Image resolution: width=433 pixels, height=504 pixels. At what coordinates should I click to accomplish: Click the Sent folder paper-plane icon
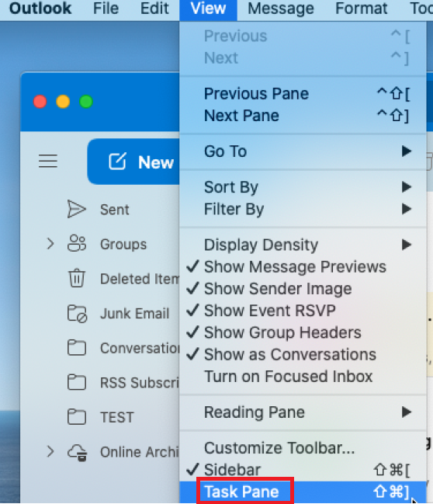(x=77, y=209)
